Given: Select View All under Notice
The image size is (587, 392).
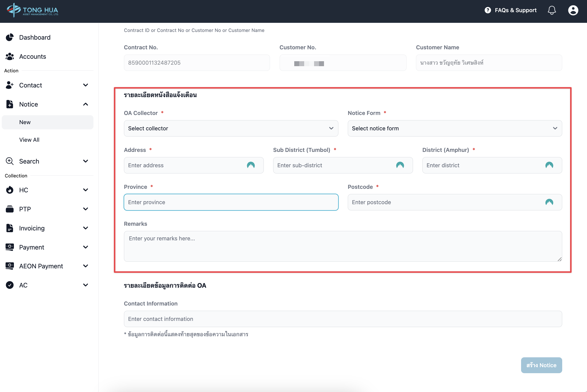Looking at the screenshot, I should coord(29,140).
